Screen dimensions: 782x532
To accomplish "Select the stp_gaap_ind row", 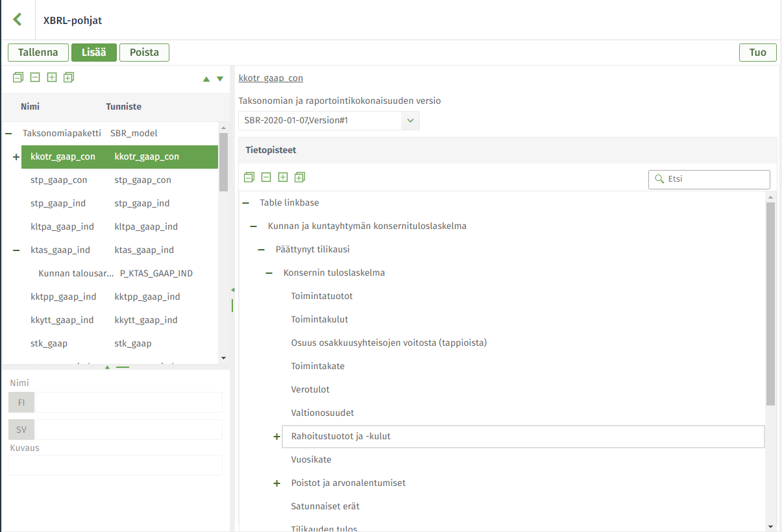I will [x=120, y=203].
